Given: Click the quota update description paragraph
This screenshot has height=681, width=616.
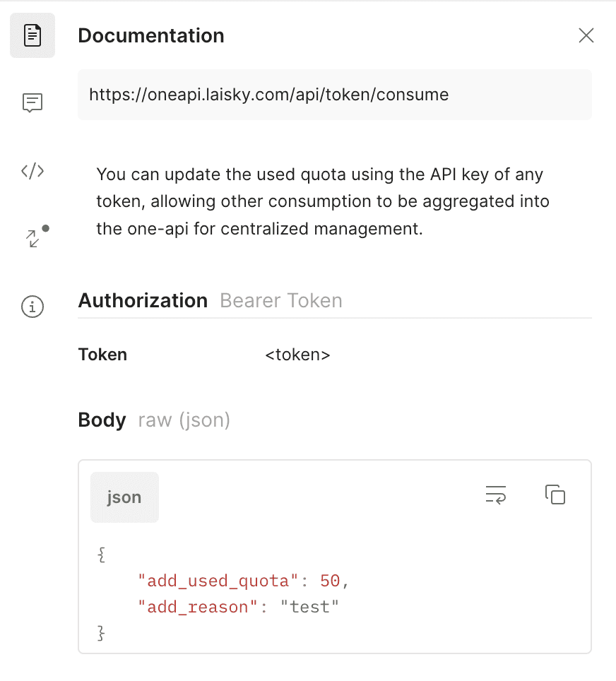Looking at the screenshot, I should (x=323, y=201).
